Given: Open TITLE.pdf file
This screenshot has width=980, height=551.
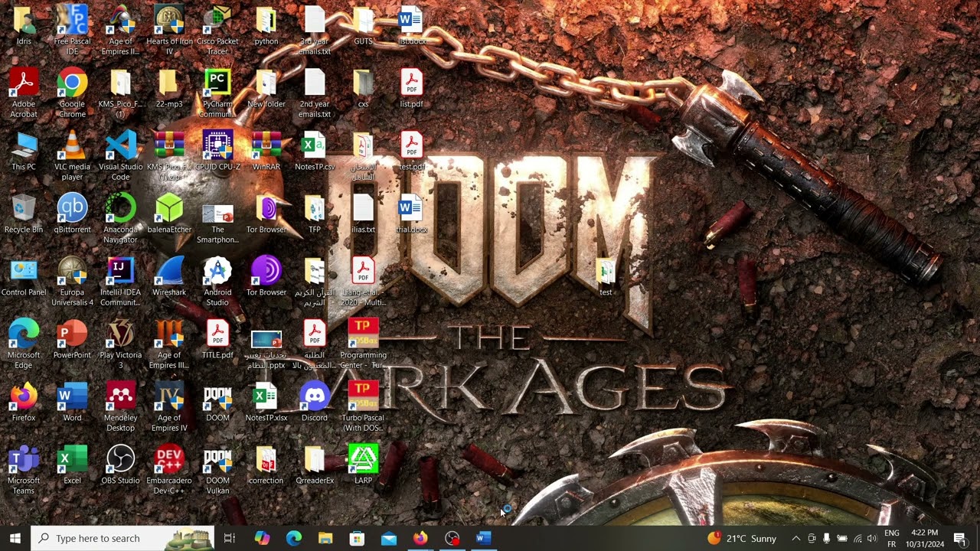Looking at the screenshot, I should (217, 339).
